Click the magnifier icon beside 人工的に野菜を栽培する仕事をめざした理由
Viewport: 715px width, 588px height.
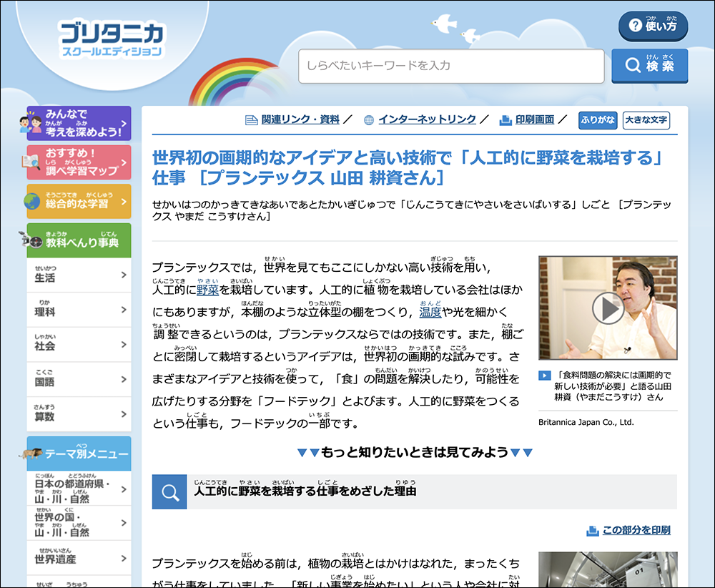(x=169, y=491)
